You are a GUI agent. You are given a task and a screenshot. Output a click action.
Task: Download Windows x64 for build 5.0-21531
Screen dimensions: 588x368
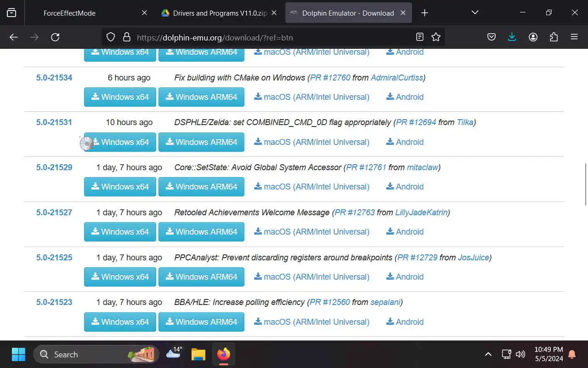pyautogui.click(x=120, y=142)
